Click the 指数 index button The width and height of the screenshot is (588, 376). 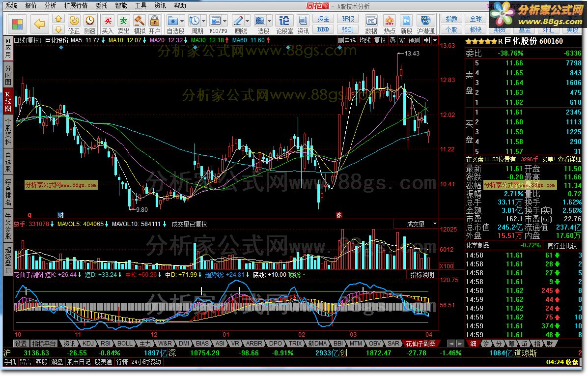(451, 19)
